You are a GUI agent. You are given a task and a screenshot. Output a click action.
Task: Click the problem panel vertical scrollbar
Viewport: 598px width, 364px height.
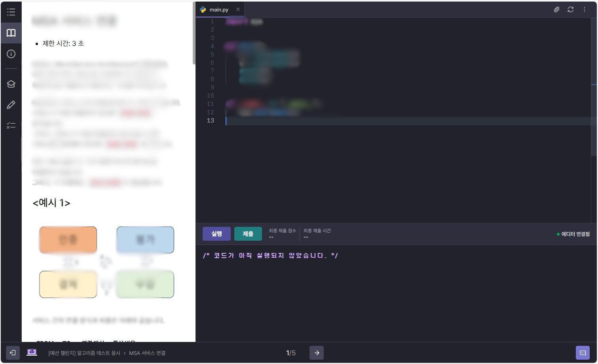click(194, 34)
